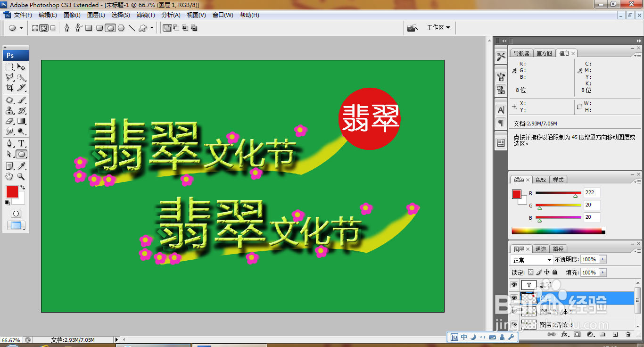Pick Line tool in options bar
Screen dimensions: 644x347
pos(132,28)
